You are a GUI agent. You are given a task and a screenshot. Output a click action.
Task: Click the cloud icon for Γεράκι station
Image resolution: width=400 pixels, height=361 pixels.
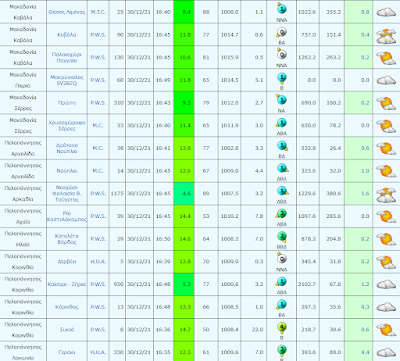[386, 352]
